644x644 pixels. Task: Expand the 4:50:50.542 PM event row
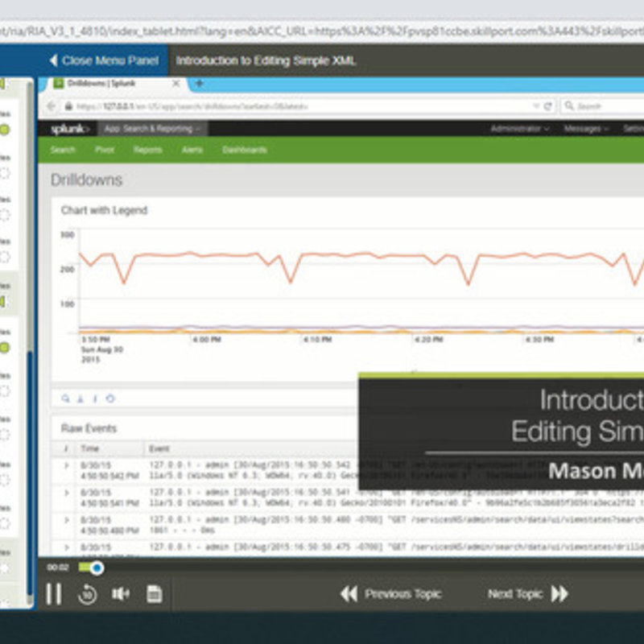[x=67, y=466]
